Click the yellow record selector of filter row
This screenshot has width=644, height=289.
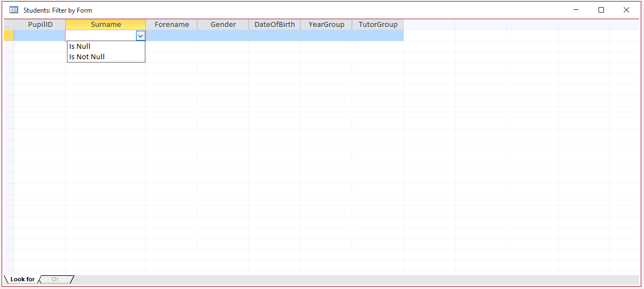[x=9, y=36]
